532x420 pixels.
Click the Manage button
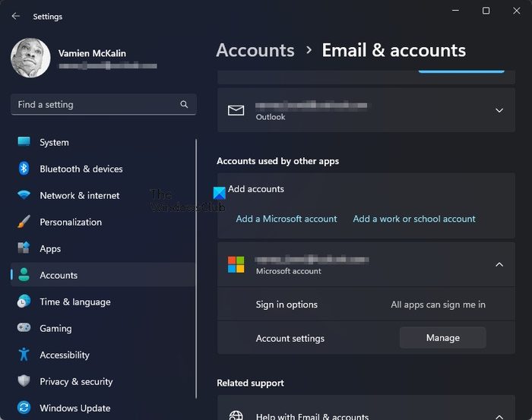(x=443, y=338)
